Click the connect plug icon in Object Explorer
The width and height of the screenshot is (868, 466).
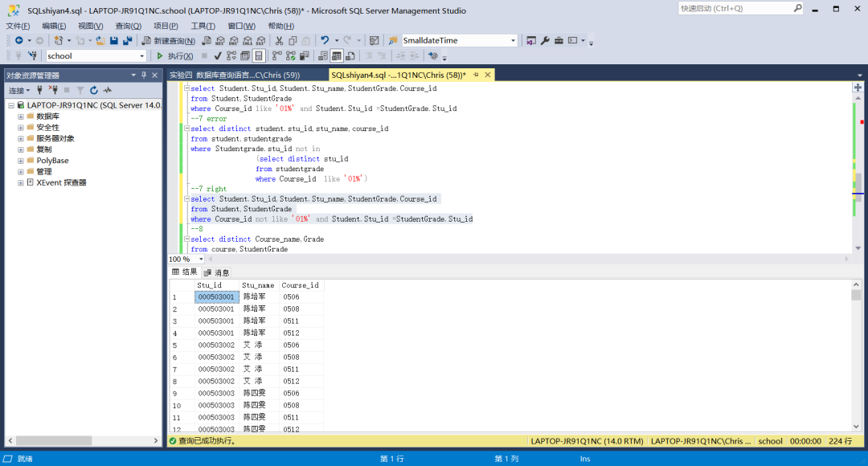(39, 91)
